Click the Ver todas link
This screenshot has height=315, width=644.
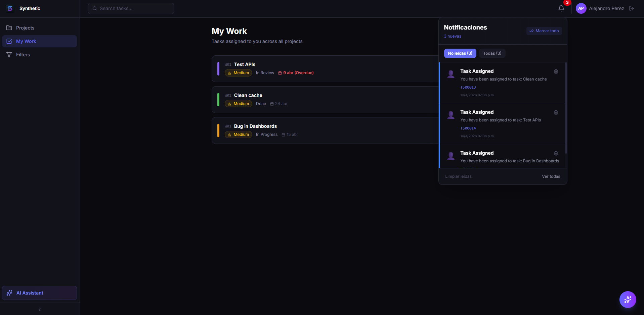[551, 176]
